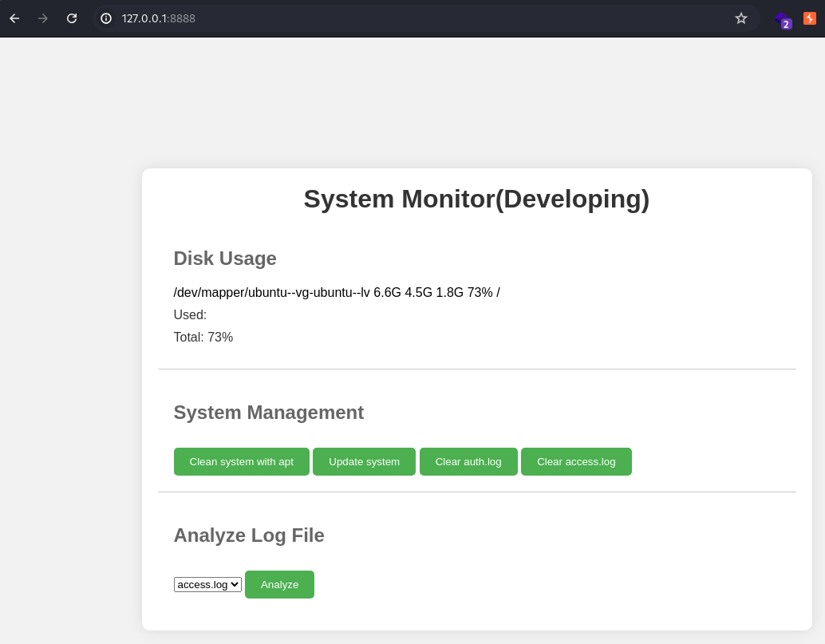The height and width of the screenshot is (644, 825).
Task: Click the Update system button
Action: (364, 461)
